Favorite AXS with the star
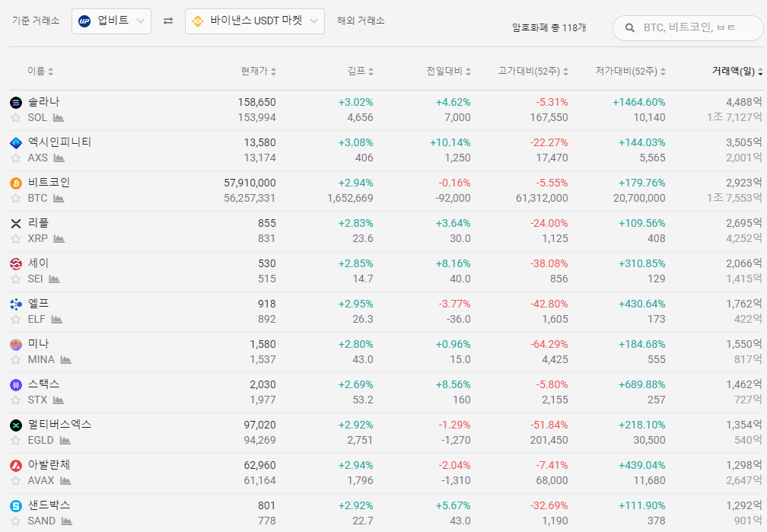Viewport: 767px width, 532px height. 16,158
